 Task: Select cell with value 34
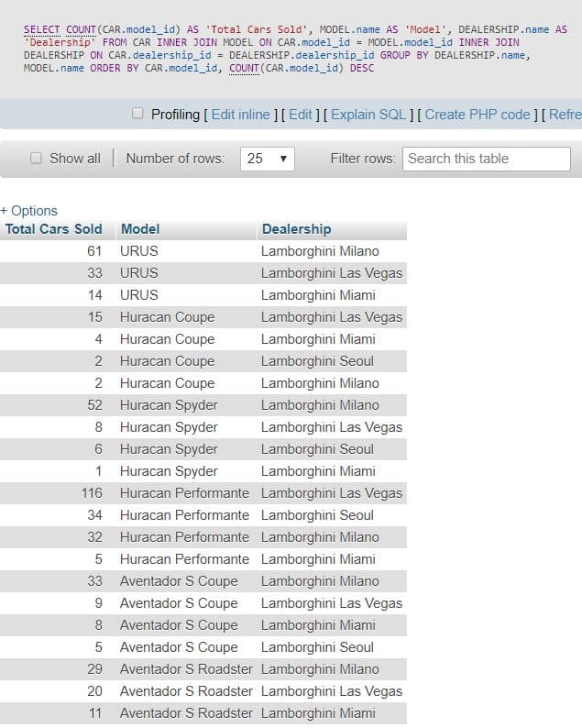click(94, 515)
